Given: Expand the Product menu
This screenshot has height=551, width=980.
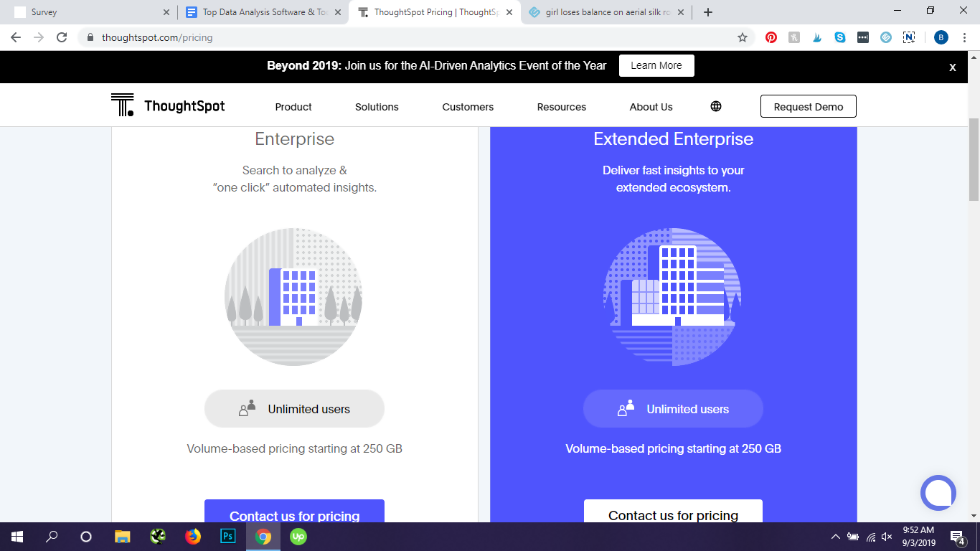Looking at the screenshot, I should click(x=293, y=107).
